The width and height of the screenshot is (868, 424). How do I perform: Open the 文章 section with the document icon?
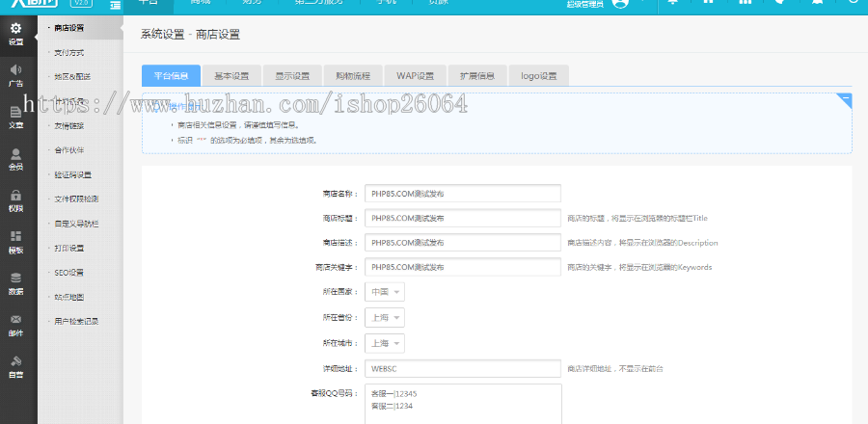click(16, 118)
